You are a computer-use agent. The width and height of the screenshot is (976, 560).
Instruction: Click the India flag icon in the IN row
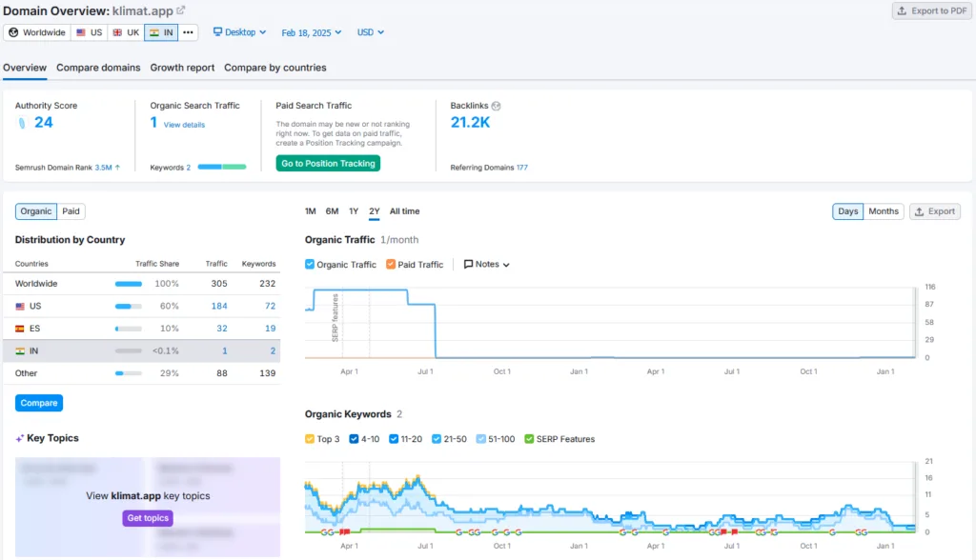[x=21, y=350]
